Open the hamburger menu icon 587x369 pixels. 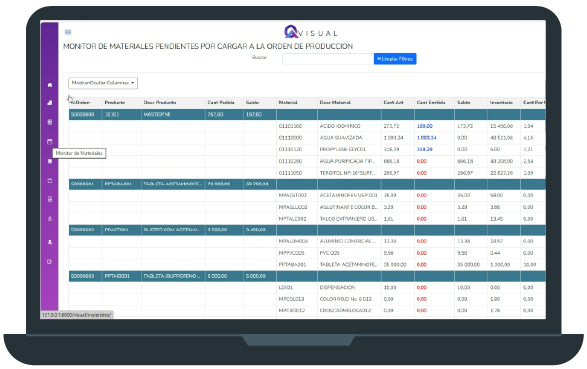[68, 32]
